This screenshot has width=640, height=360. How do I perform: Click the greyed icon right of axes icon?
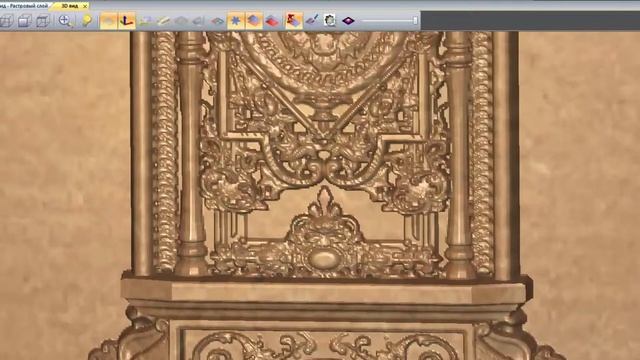tap(145, 21)
